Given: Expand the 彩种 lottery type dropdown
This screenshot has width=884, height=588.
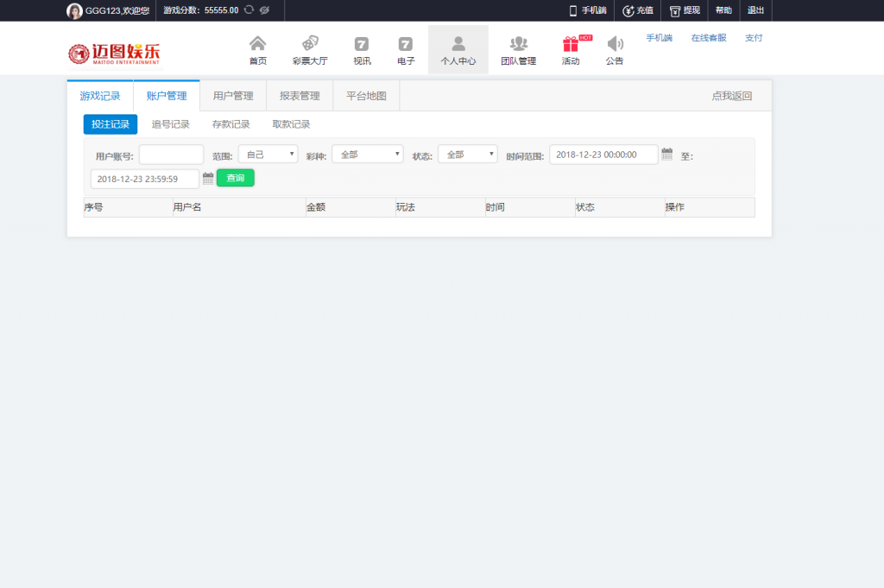Looking at the screenshot, I should [x=367, y=155].
